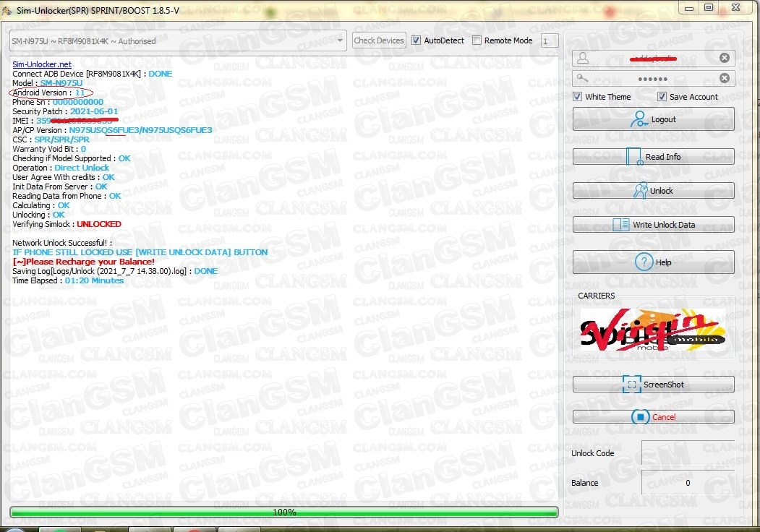
Task: Enable the Remote Mode checkbox
Action: point(477,40)
